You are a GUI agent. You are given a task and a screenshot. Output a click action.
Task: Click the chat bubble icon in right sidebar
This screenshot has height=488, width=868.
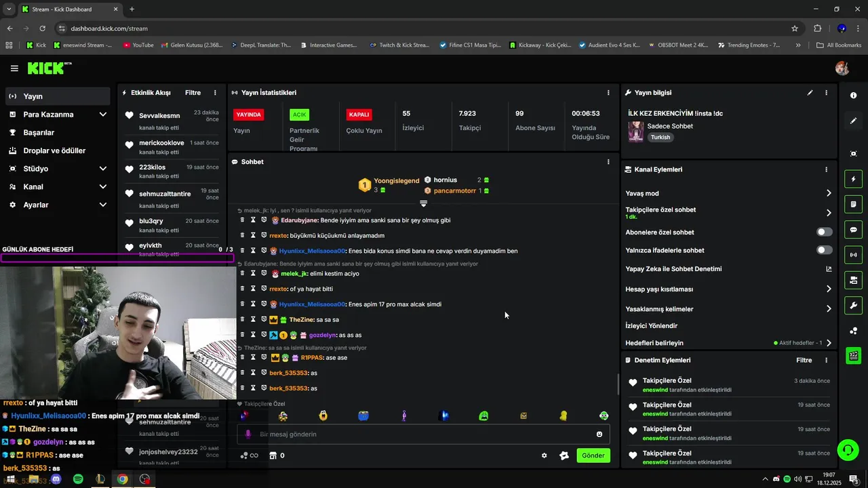tap(854, 230)
